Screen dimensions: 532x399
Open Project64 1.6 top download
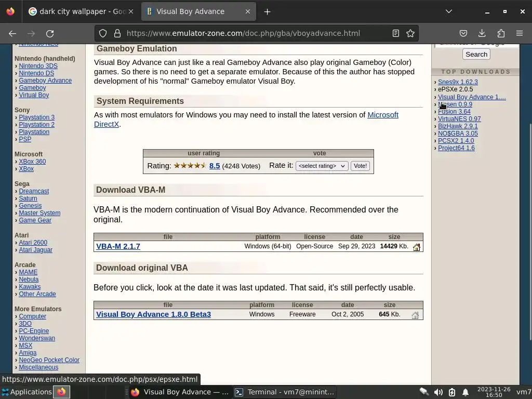tap(456, 148)
